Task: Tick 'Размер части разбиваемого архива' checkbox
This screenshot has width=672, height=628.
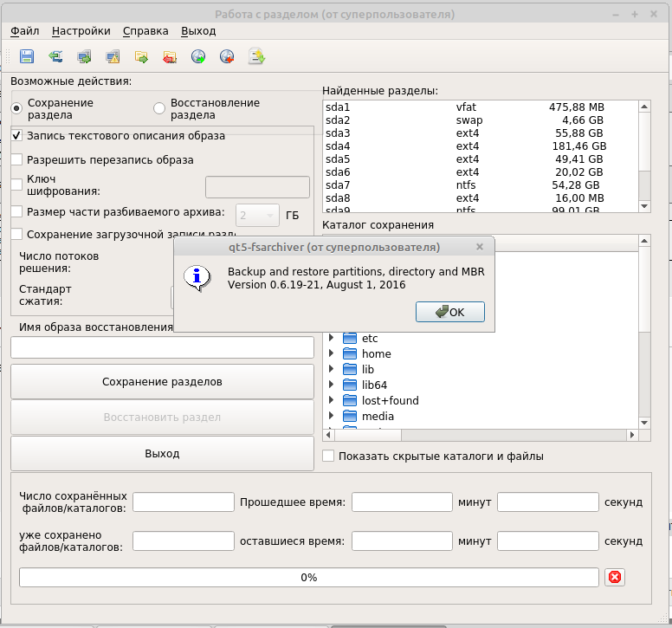Action: [x=16, y=211]
